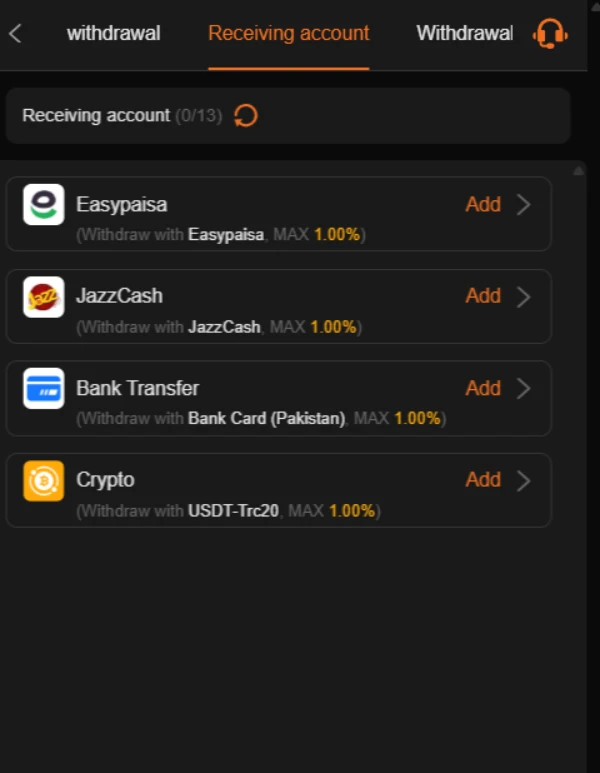Refresh the receiving account list
The width and height of the screenshot is (600, 773).
(x=246, y=115)
